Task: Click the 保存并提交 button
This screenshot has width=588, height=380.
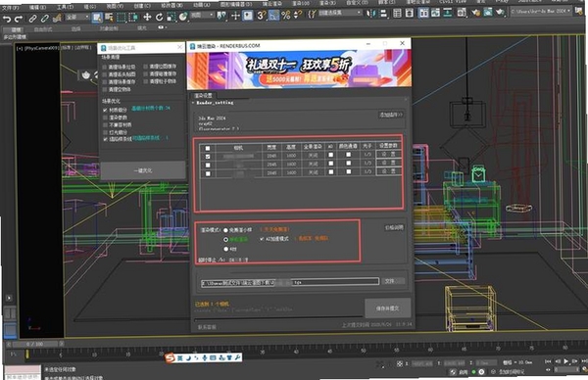Action: point(388,309)
